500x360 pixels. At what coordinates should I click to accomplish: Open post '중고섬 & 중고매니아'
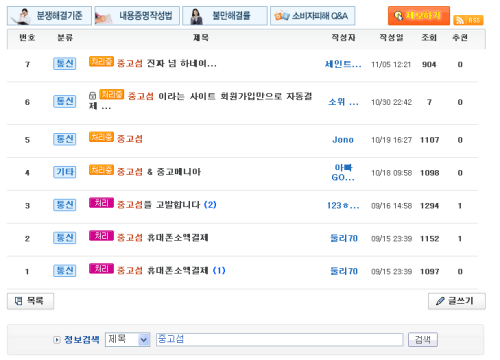tap(159, 172)
